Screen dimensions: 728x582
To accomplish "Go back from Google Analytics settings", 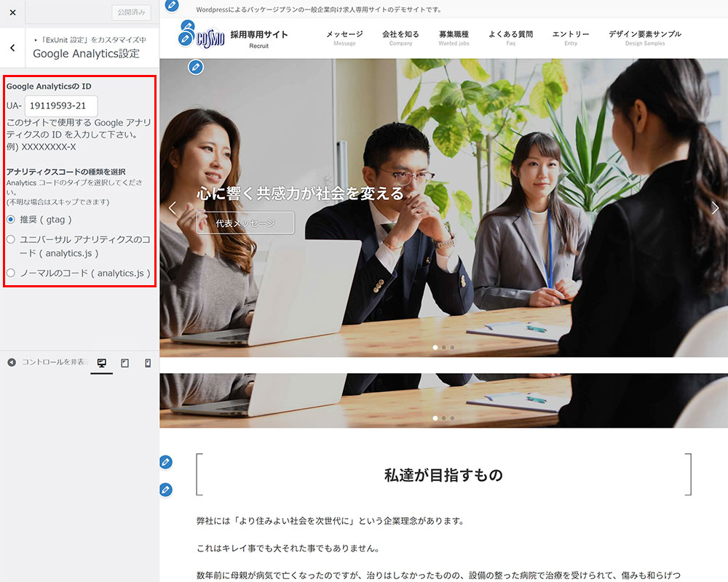I will pyautogui.click(x=12, y=48).
